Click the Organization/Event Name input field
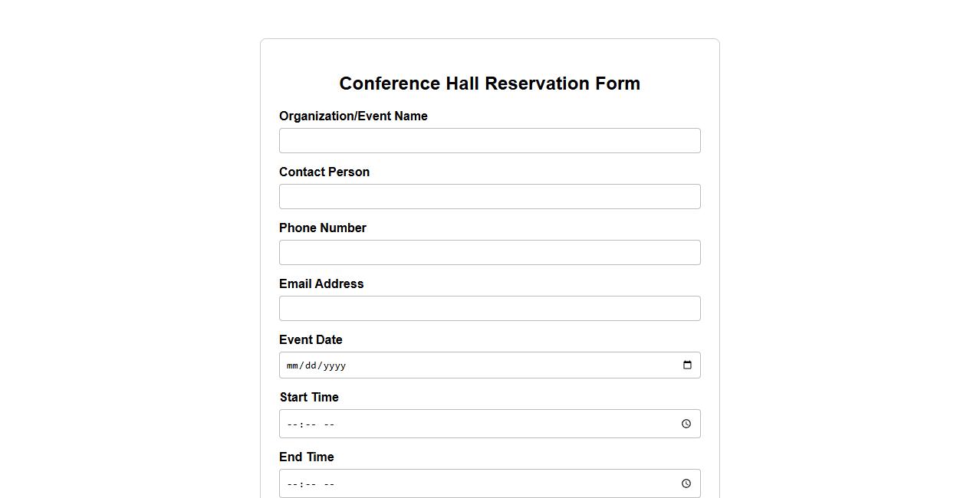Screen dimensions: 980x498 [489, 140]
